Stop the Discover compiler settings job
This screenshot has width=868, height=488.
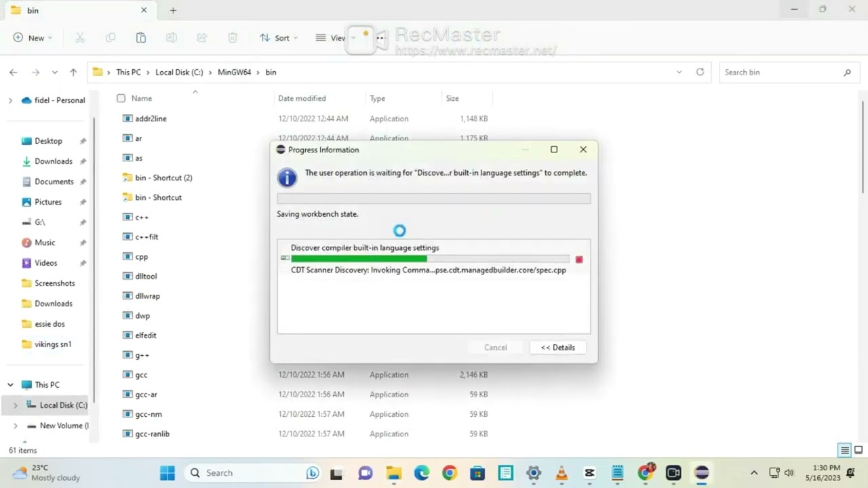click(579, 260)
